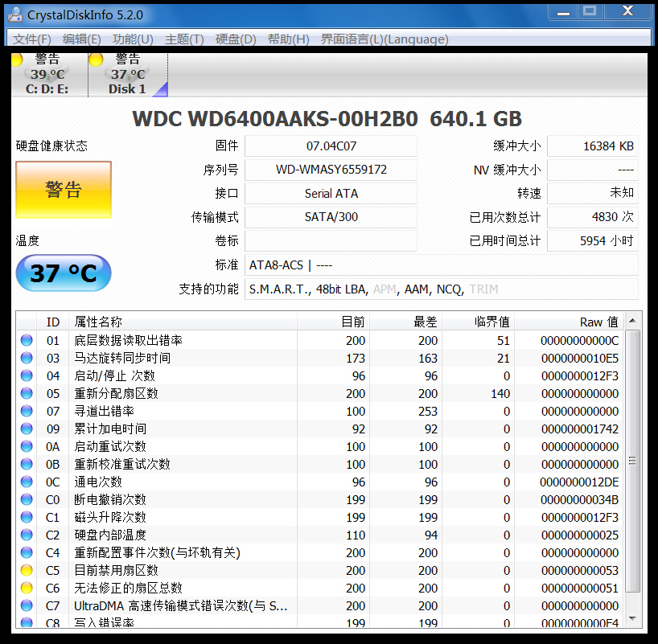The width and height of the screenshot is (658, 644).
Task: Open the 文件(F) menu
Action: 32,39
